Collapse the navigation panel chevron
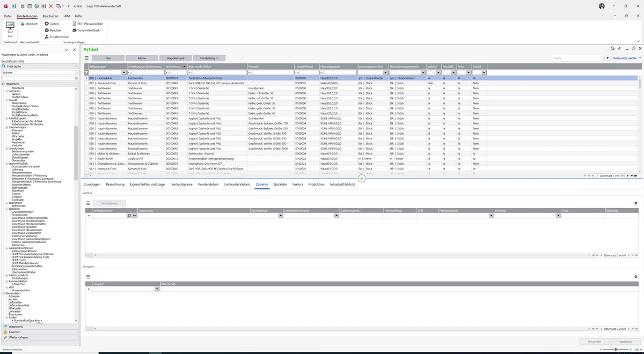 click(x=66, y=49)
